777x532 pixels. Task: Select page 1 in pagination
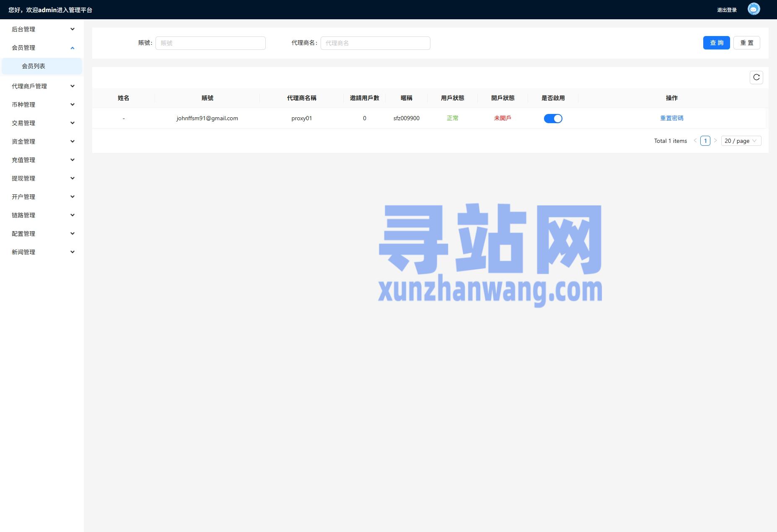[705, 141]
